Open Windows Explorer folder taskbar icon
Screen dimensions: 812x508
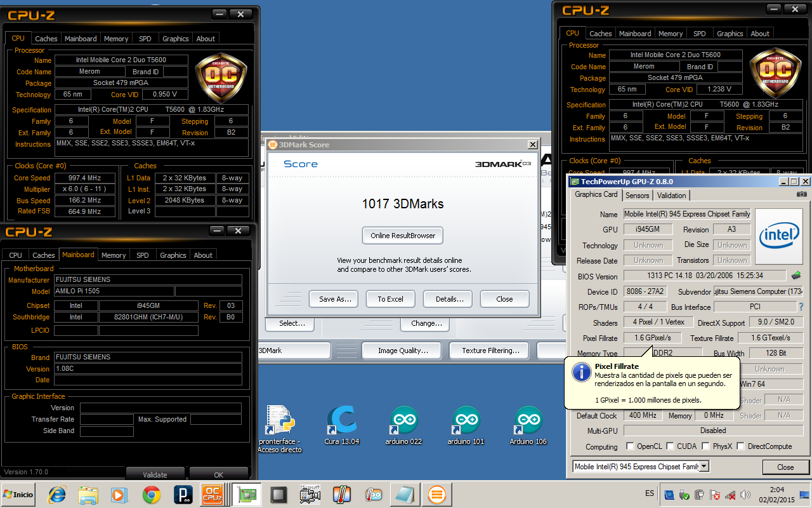pos(88,495)
